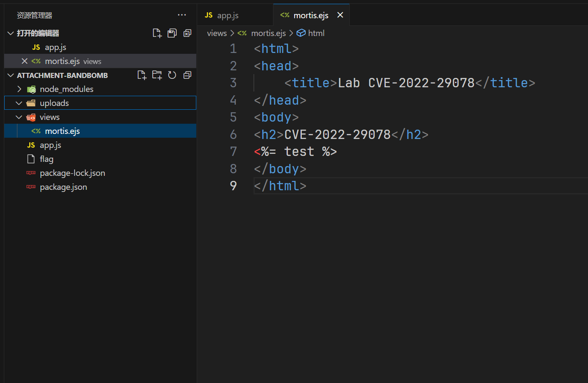Collapse all folders in explorer
This screenshot has width=588, height=383.
click(x=187, y=75)
